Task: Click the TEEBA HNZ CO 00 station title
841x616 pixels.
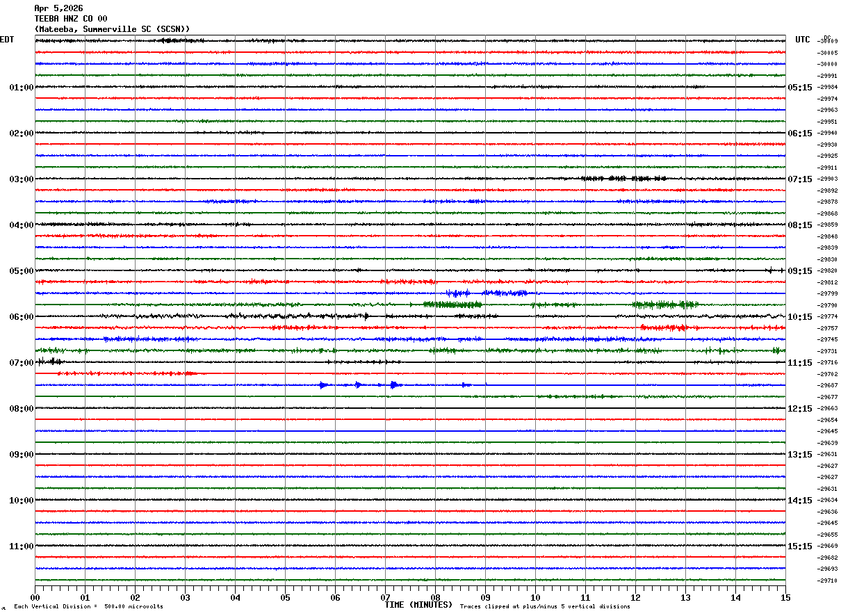Action: 71,19
